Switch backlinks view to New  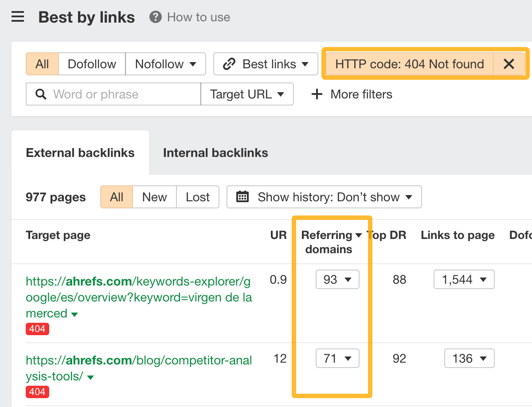pyautogui.click(x=154, y=197)
